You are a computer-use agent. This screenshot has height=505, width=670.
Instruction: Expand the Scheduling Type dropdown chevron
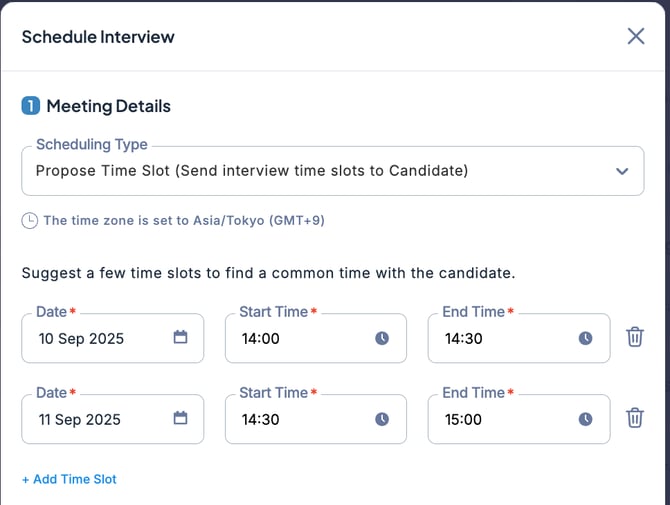[x=622, y=171]
